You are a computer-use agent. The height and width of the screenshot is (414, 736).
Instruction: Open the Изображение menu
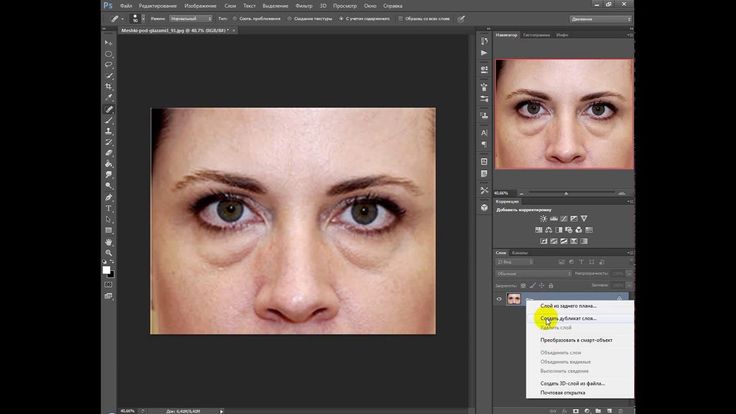200,6
